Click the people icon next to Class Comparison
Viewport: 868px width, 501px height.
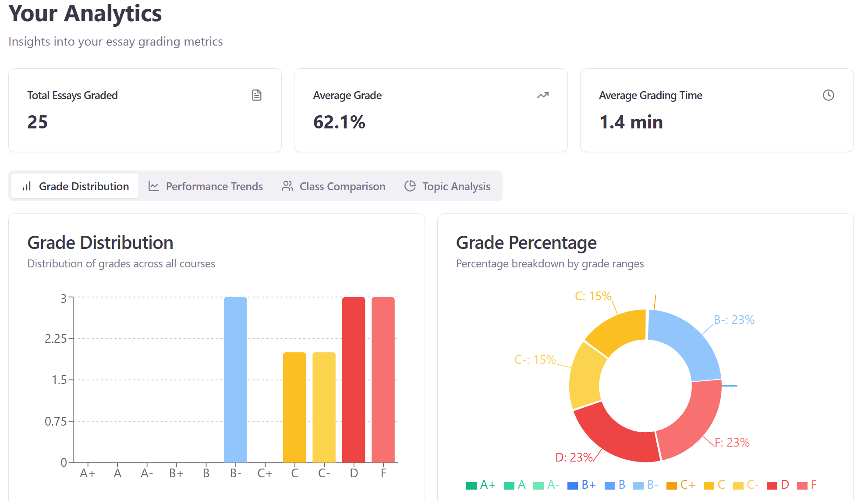[x=287, y=186]
